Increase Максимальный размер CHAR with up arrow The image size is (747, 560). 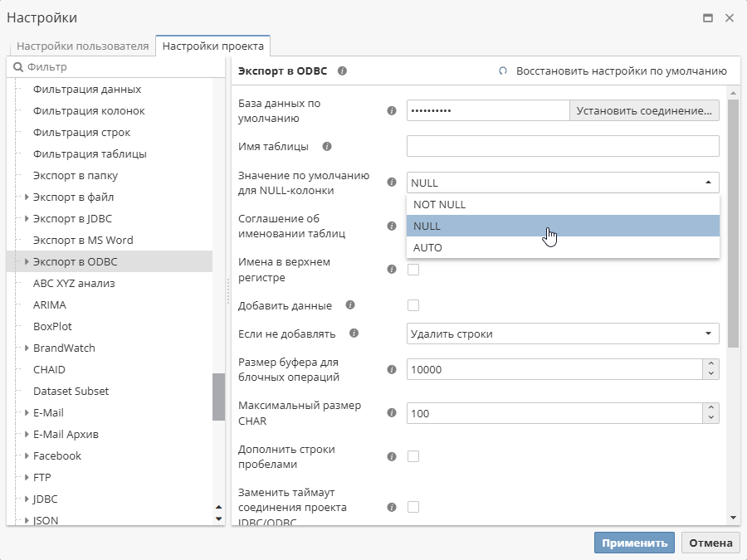click(x=710, y=408)
